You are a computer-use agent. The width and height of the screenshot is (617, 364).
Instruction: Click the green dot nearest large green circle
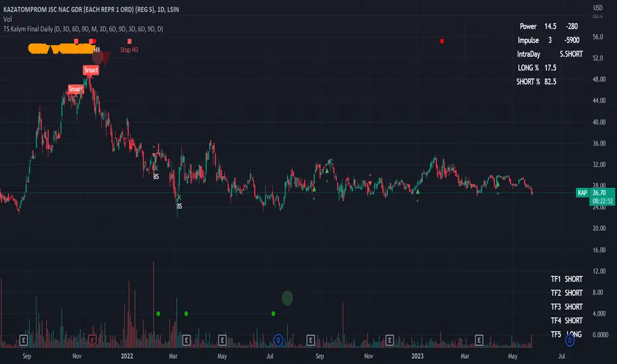tap(273, 314)
